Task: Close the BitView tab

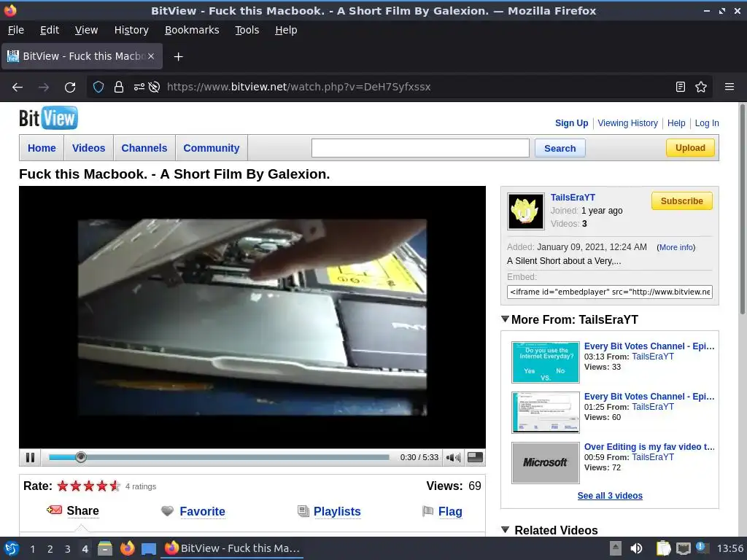Action: [x=150, y=56]
